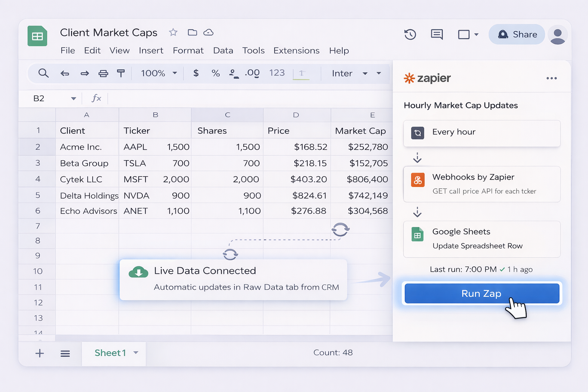Format as currency with dollar icon
Screen dimensions: 588x392
click(x=196, y=73)
